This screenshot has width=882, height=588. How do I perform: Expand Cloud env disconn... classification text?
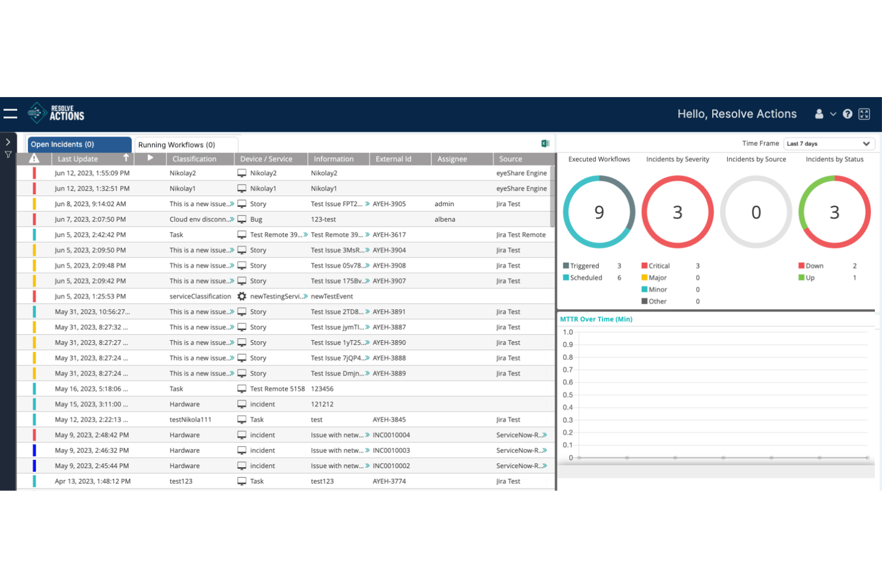tap(231, 219)
